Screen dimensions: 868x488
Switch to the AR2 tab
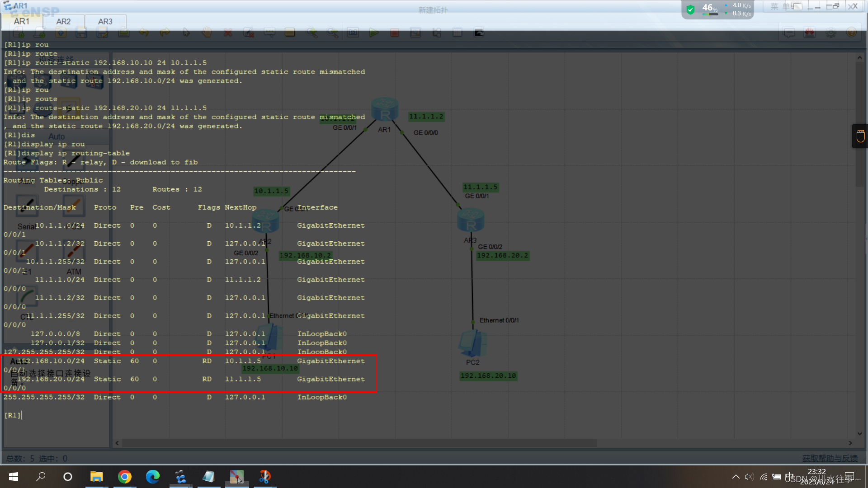[x=63, y=21]
